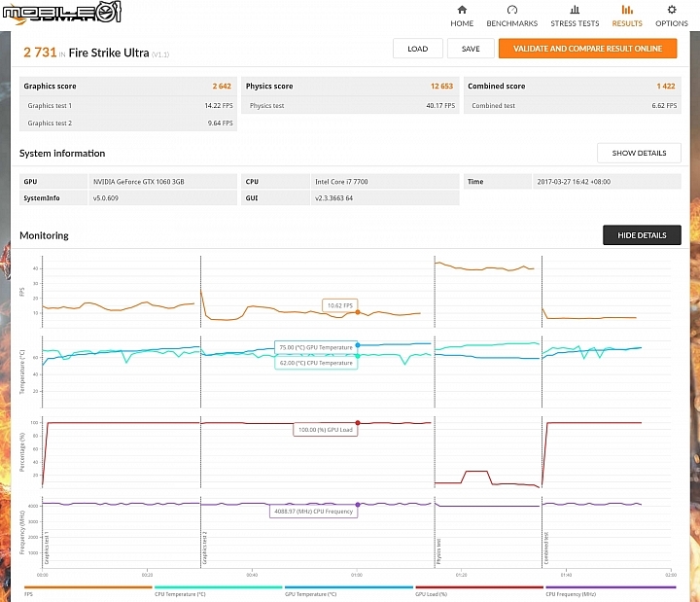Go to BENCHMARKS menu label
This screenshot has height=602, width=700.
pyautogui.click(x=512, y=23)
